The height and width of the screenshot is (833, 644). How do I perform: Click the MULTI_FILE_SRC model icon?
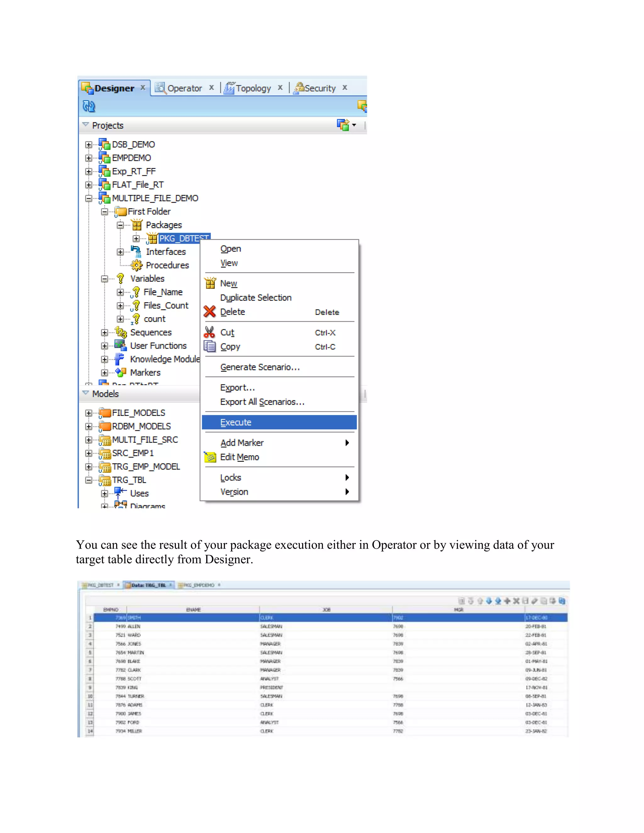104,440
